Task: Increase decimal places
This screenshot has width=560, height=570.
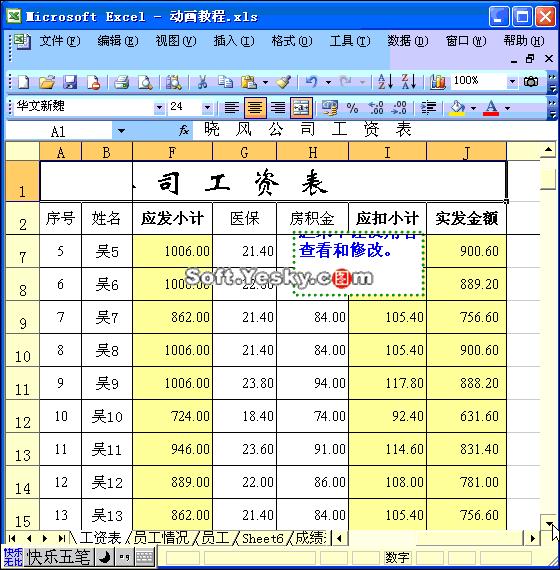Action: tap(376, 108)
